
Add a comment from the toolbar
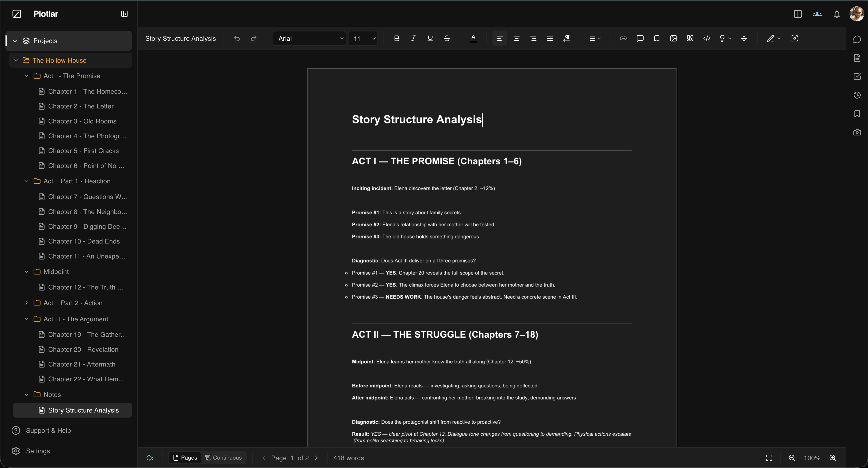[x=640, y=38]
